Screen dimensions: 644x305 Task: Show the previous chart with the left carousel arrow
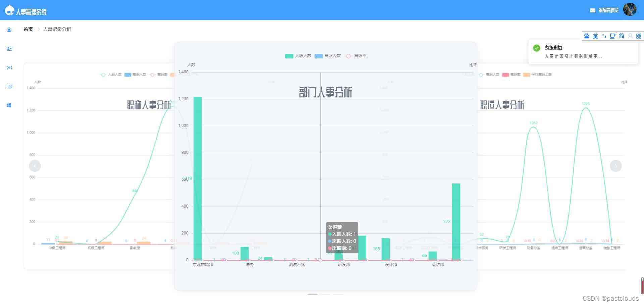pyautogui.click(x=35, y=166)
